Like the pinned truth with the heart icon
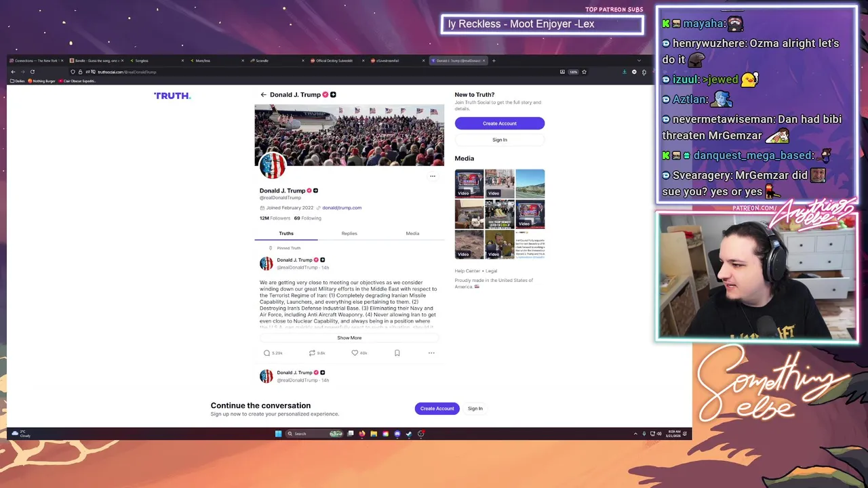Image resolution: width=868 pixels, height=488 pixels. point(355,353)
